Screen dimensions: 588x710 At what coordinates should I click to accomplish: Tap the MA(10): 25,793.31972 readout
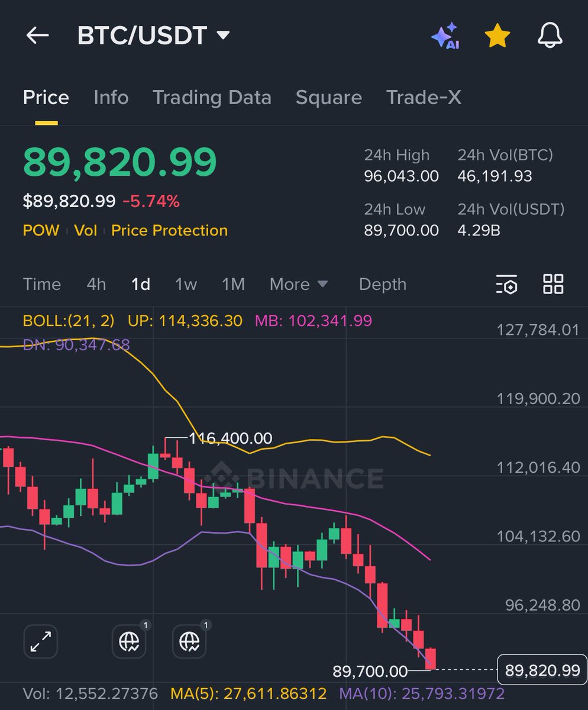(x=422, y=693)
